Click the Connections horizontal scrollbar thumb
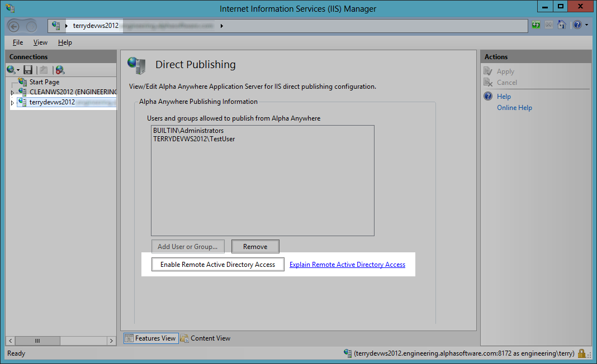 [x=37, y=341]
